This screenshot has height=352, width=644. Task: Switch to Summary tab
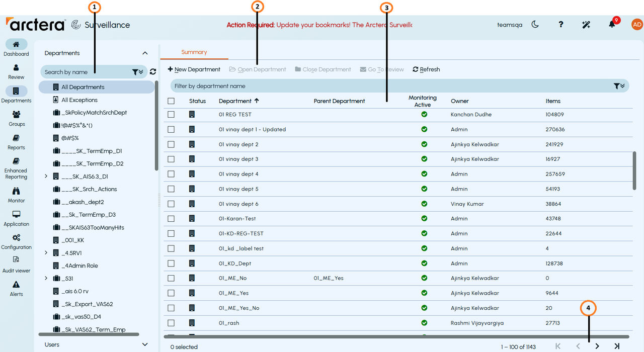click(x=194, y=52)
